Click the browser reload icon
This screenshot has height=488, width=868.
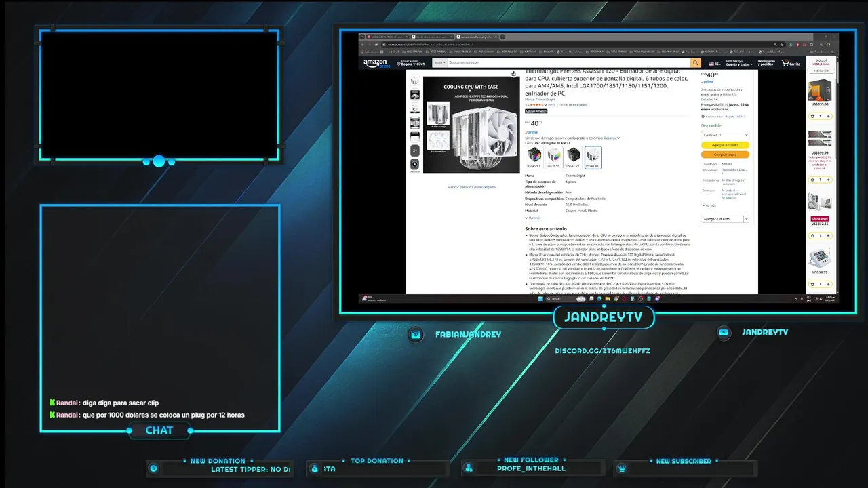click(x=376, y=45)
